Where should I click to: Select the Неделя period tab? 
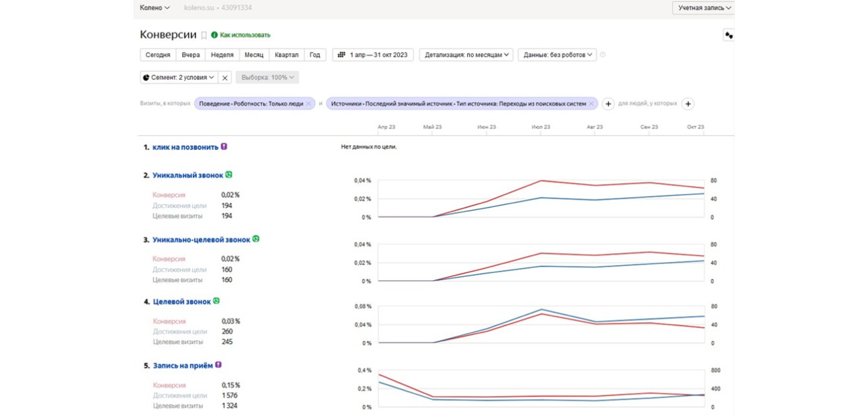[x=222, y=55]
